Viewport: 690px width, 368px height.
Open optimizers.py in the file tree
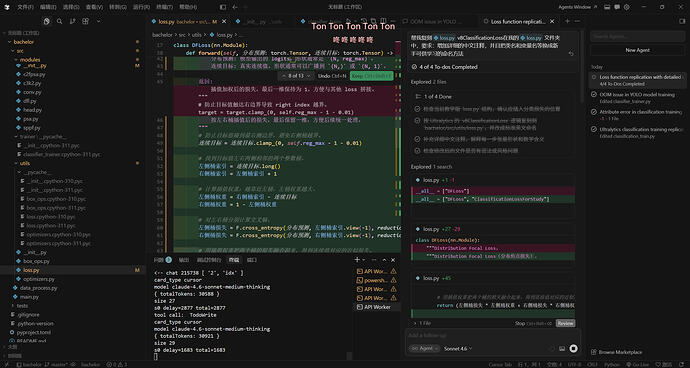(x=39, y=279)
